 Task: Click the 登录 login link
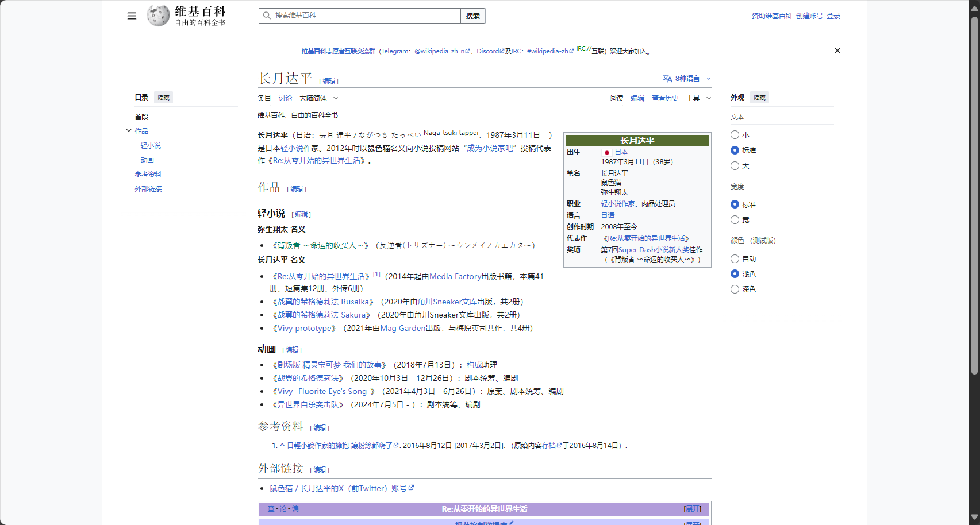pos(833,16)
